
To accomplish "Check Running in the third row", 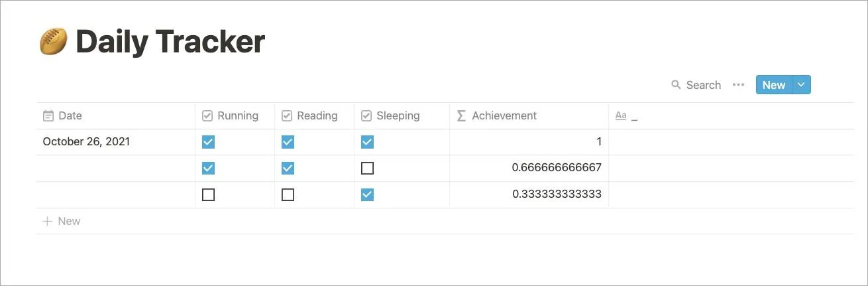I will (208, 195).
